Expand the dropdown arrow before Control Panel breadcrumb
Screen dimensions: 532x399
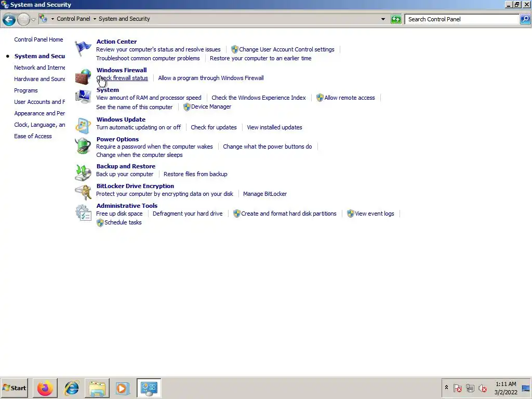point(52,19)
